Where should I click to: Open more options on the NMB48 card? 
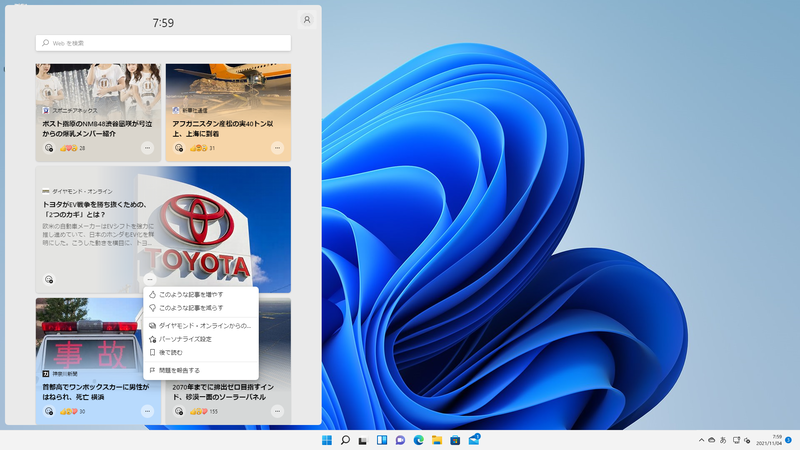147,148
